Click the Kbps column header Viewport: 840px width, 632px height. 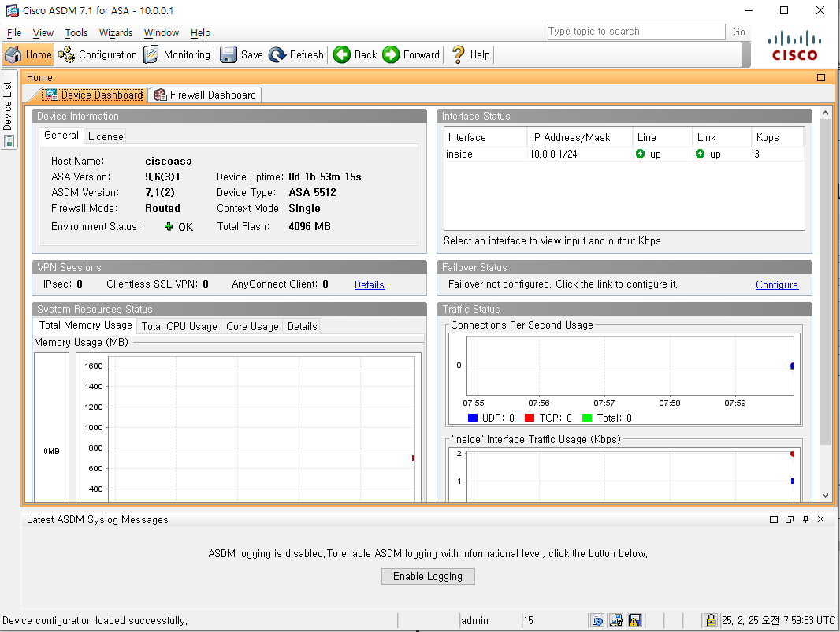click(x=778, y=138)
